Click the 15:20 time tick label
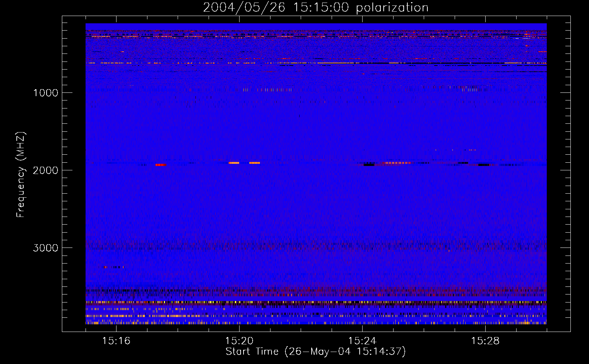 click(239, 341)
